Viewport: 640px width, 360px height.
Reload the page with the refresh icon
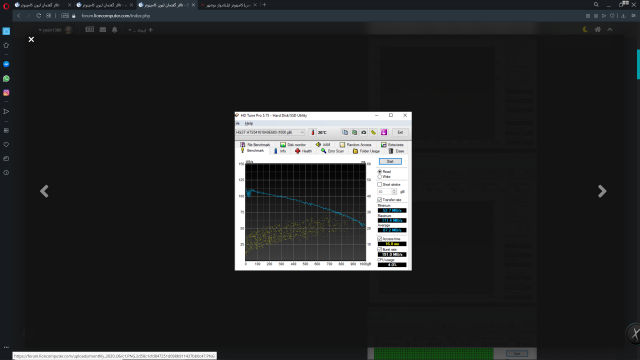[x=38, y=16]
